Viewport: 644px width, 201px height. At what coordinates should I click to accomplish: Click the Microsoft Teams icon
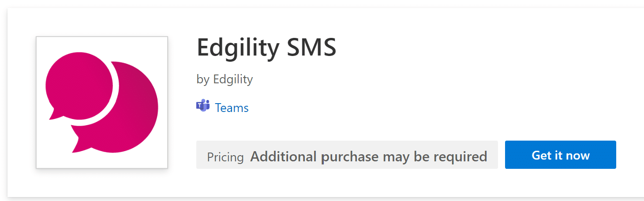tap(203, 106)
